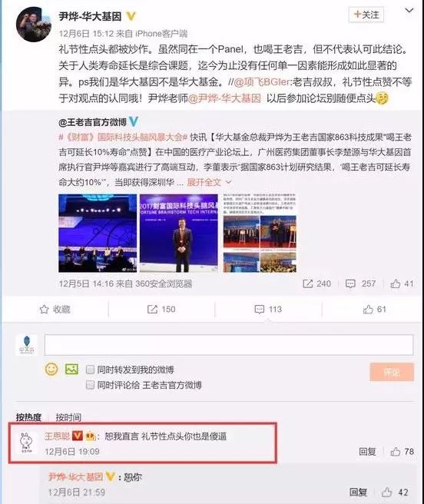Open the post author's profile avatar

[34, 25]
